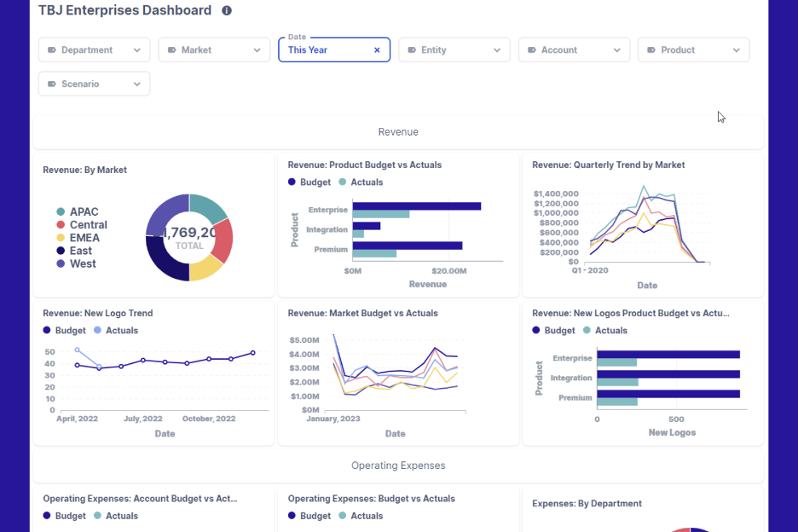Click the tag icon in Scenario filter

pos(52,84)
